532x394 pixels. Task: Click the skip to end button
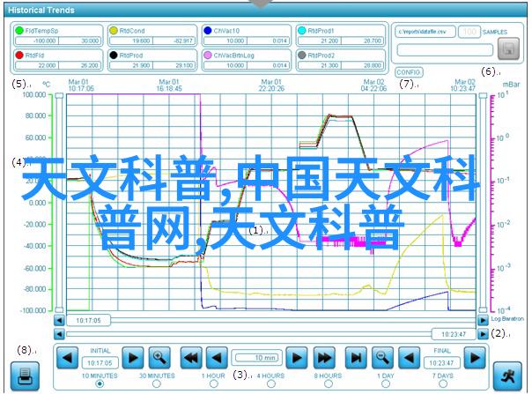pyautogui.click(x=356, y=357)
